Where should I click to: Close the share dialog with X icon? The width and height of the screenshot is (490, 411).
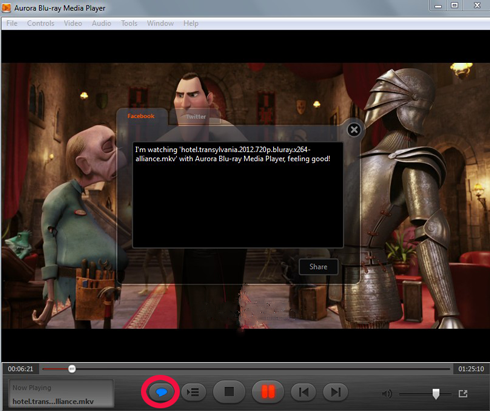click(354, 130)
